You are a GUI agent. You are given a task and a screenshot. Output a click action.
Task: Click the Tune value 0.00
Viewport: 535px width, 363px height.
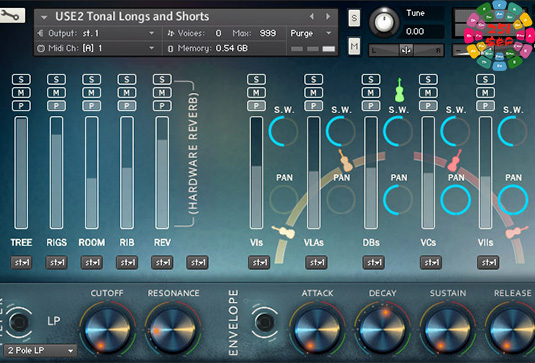(x=415, y=31)
